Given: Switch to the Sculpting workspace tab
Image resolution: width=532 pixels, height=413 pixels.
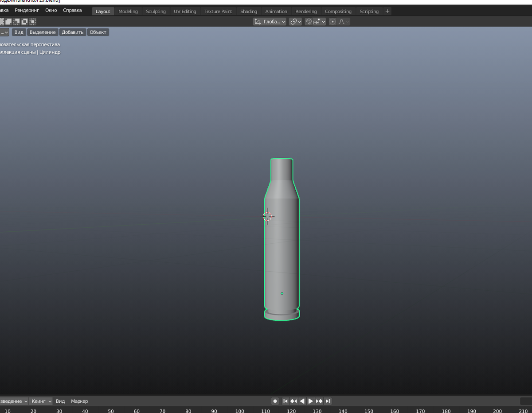Looking at the screenshot, I should pyautogui.click(x=156, y=11).
